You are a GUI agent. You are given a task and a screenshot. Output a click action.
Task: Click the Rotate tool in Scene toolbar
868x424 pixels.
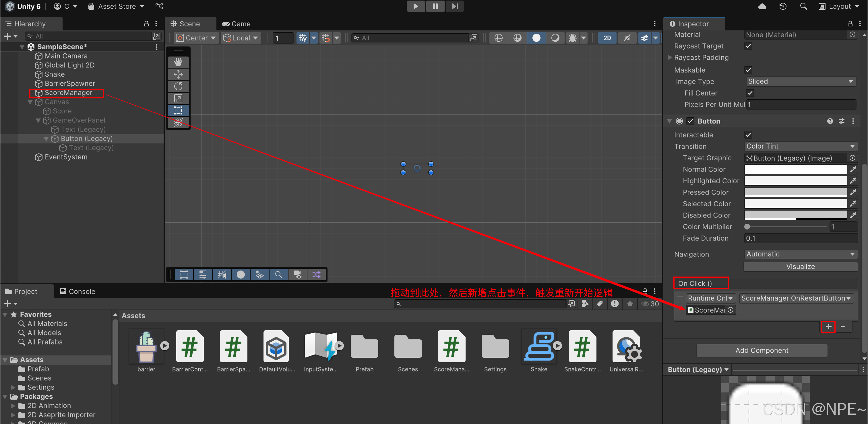(179, 86)
